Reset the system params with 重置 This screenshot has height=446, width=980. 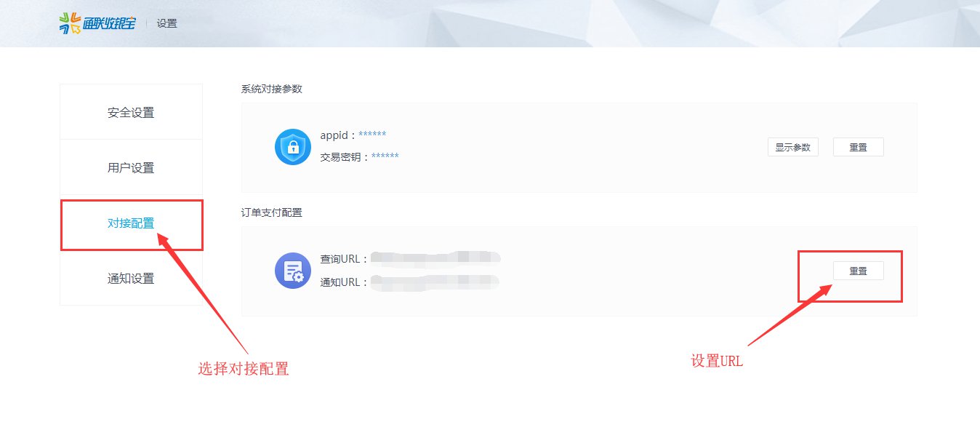pyautogui.click(x=858, y=147)
